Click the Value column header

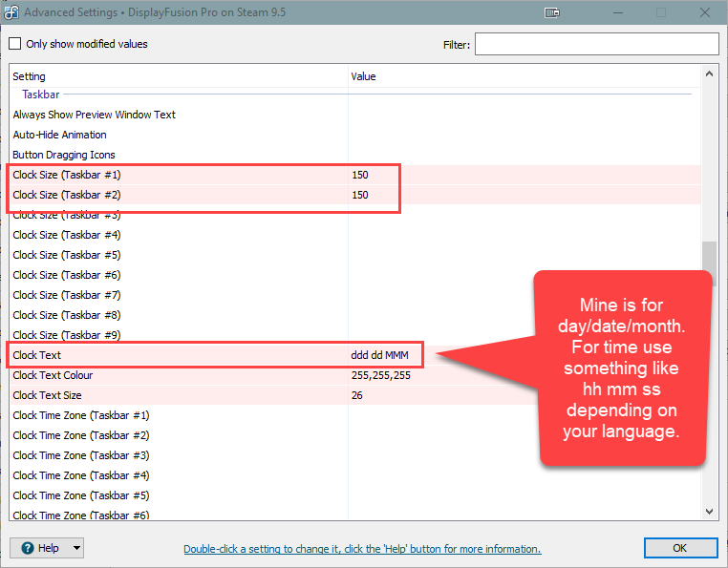(363, 76)
